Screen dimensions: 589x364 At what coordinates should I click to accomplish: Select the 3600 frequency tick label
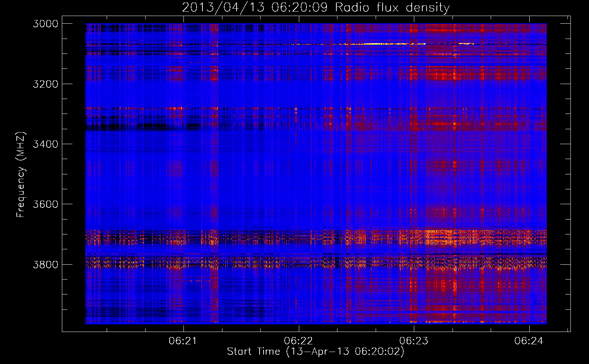46,204
